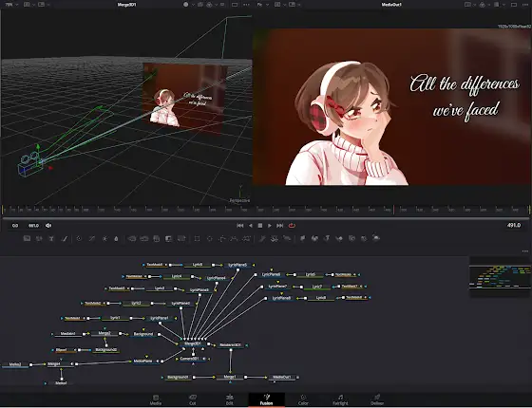Add a Brightness Contrast node from the toolbar

pos(104,238)
